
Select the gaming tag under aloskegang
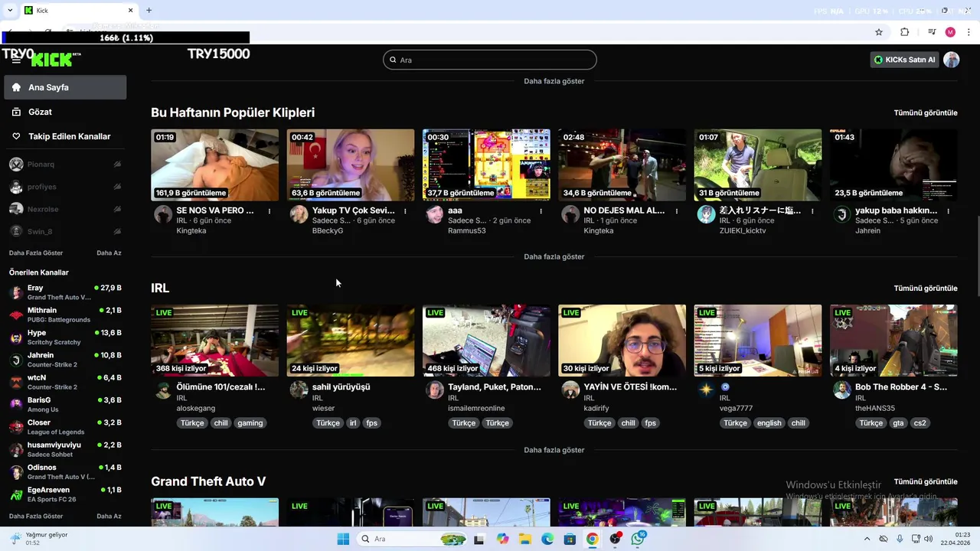pos(250,423)
